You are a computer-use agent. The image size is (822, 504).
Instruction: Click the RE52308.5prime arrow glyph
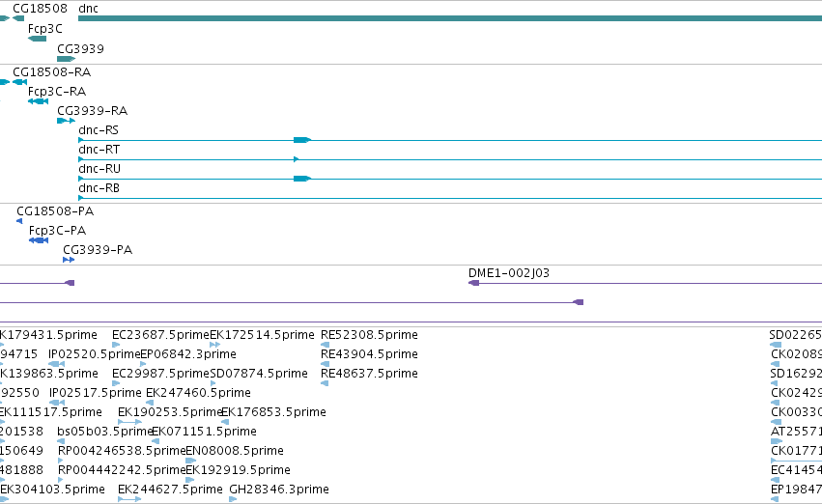click(x=325, y=345)
